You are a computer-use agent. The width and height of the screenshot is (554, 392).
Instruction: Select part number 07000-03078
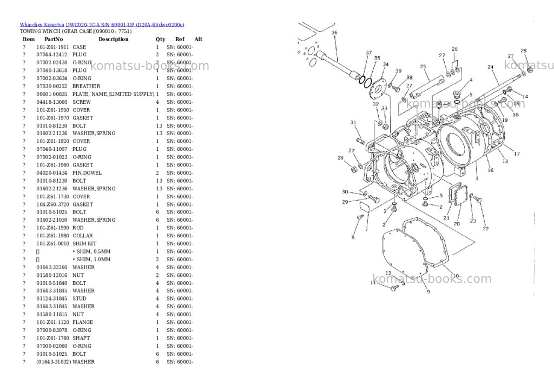[51, 330]
